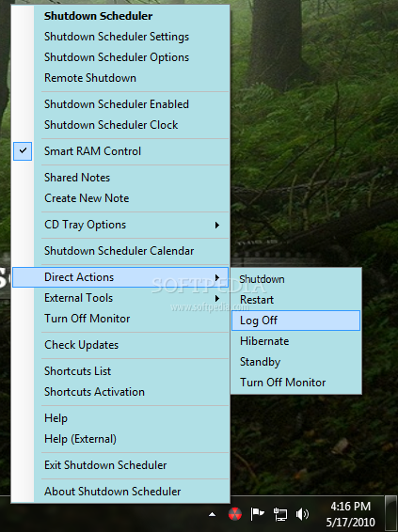Select Remote Shutdown

[120, 78]
